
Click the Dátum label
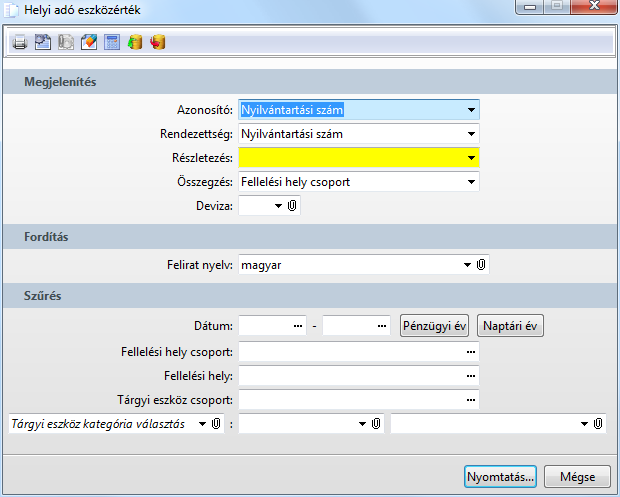coord(214,326)
